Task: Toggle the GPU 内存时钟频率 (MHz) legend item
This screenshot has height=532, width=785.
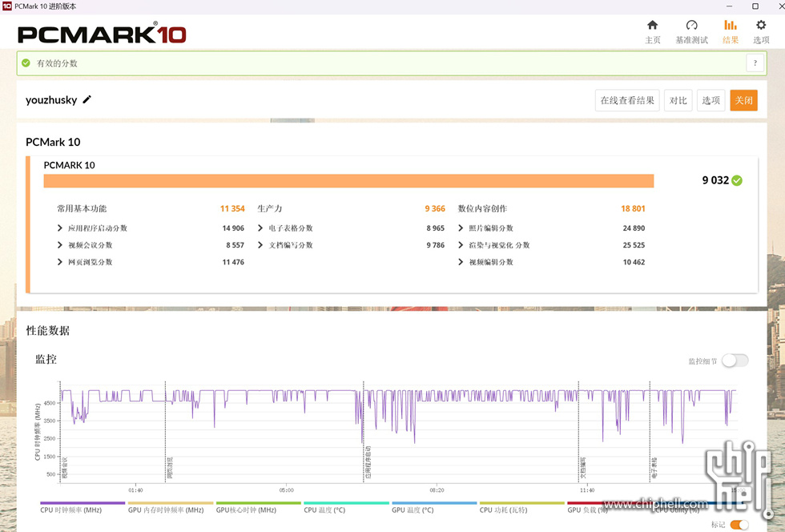Action: tap(171, 507)
